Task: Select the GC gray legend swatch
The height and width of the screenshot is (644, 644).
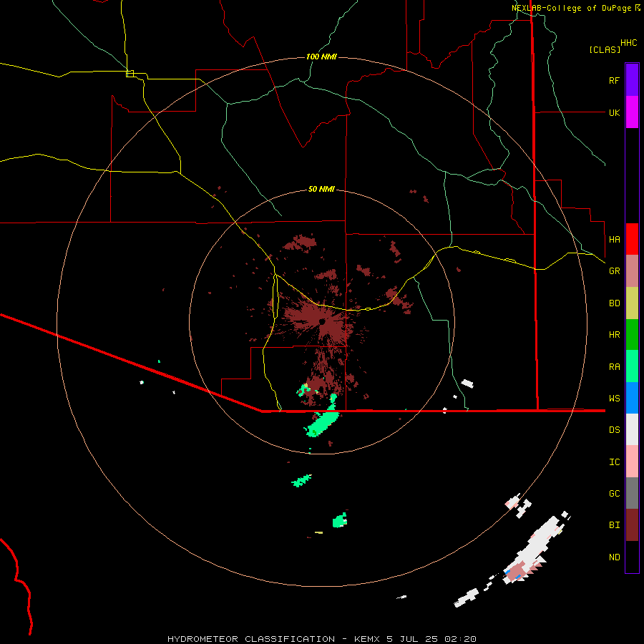Action: [632, 493]
